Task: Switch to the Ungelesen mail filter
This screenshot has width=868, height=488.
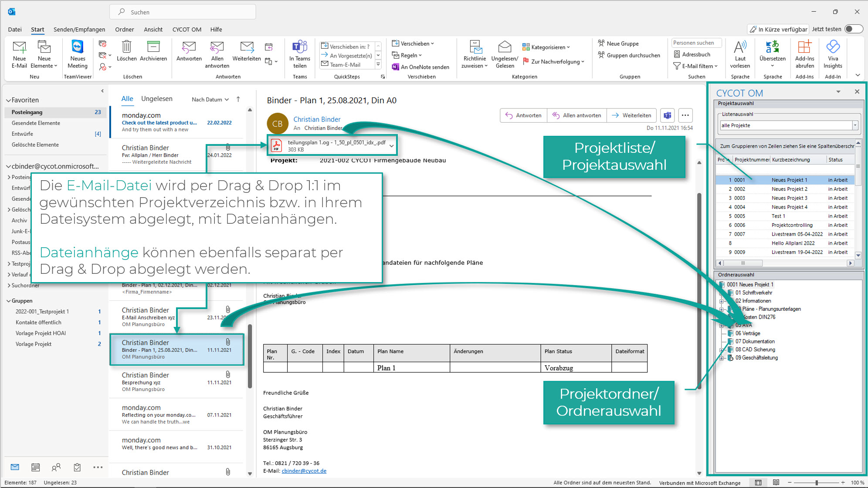Action: [x=156, y=99]
